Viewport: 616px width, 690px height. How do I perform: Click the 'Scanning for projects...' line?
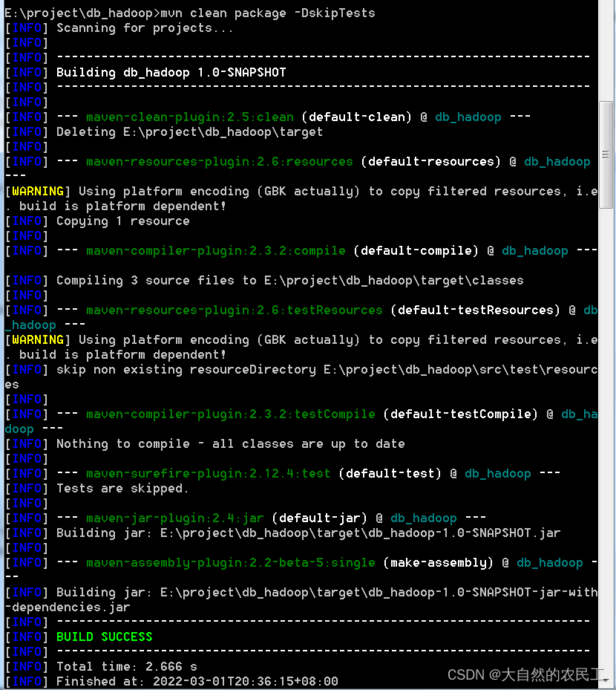tap(145, 28)
